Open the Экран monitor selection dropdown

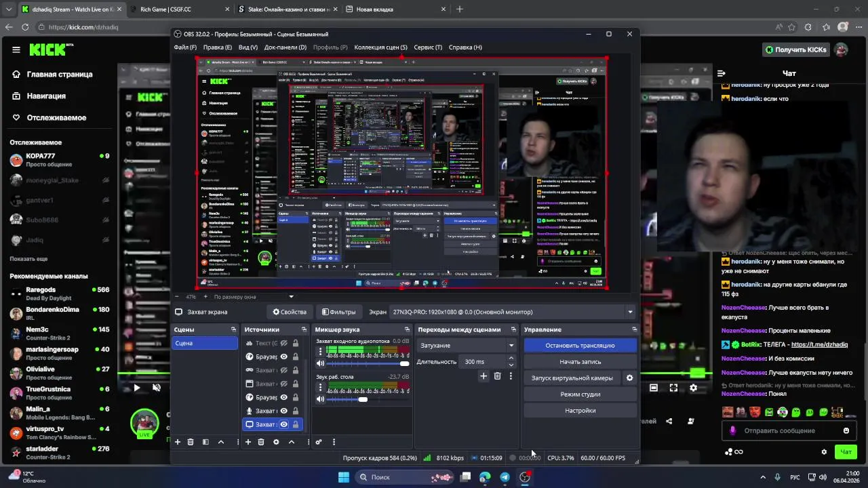tap(513, 312)
